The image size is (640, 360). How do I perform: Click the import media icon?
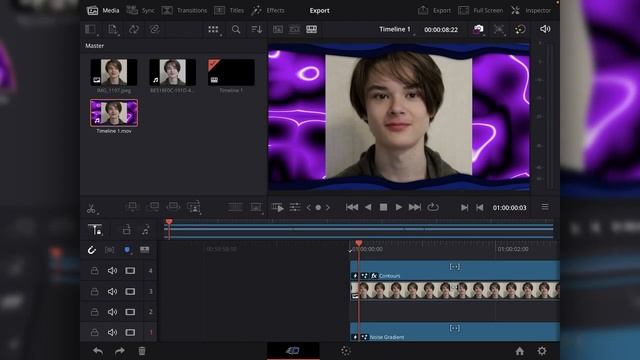point(112,29)
